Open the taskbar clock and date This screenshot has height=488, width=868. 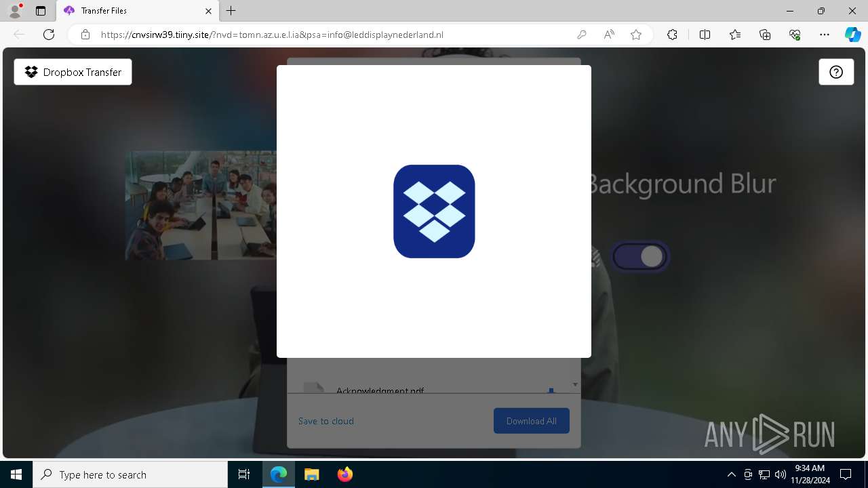[x=810, y=474]
